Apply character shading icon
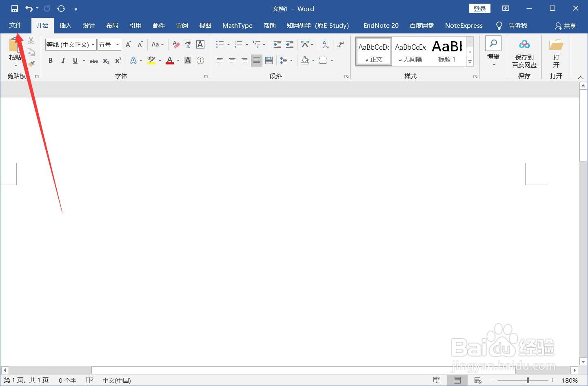 tap(188, 60)
